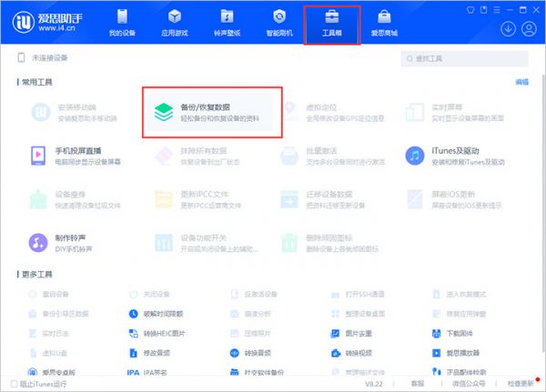Screen dimensions: 546x392
Task: Open the 备份/恢复数据 tool icon
Action: 164,112
